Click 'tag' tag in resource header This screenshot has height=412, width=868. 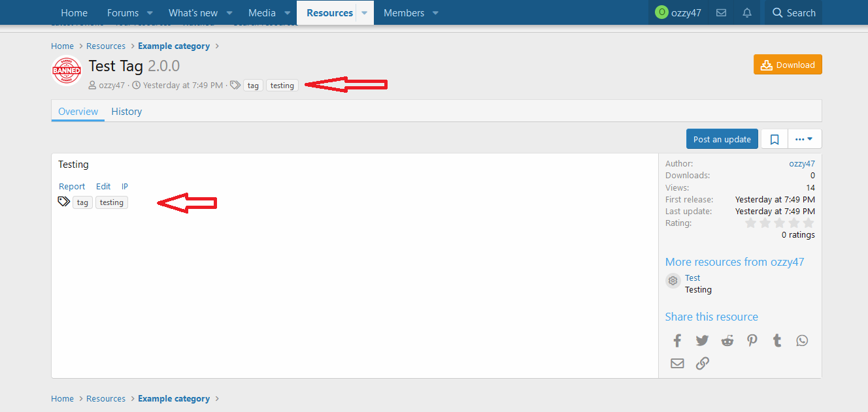253,86
